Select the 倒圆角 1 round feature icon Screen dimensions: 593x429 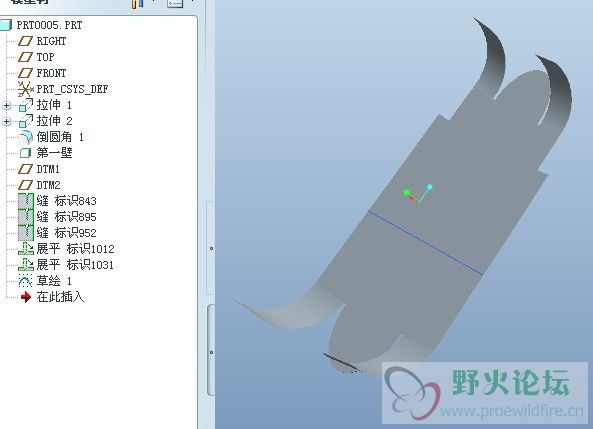tap(26, 137)
